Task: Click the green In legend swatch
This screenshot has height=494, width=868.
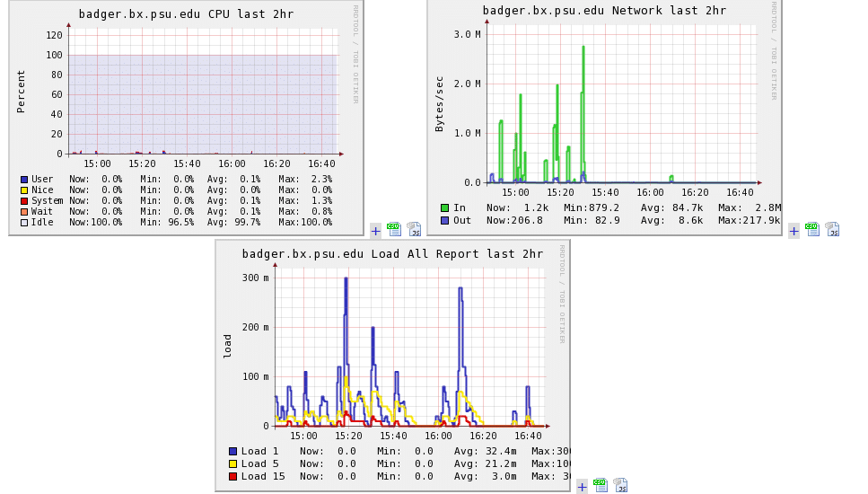Action: point(444,207)
